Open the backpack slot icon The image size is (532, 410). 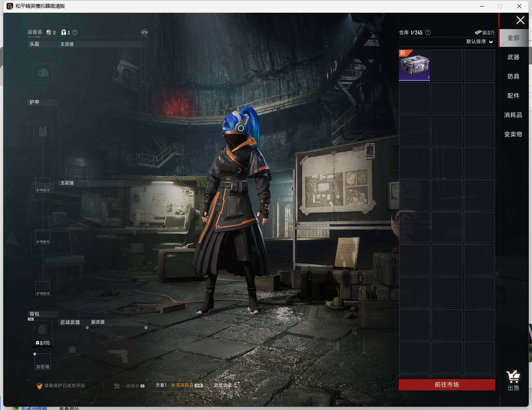tap(43, 330)
